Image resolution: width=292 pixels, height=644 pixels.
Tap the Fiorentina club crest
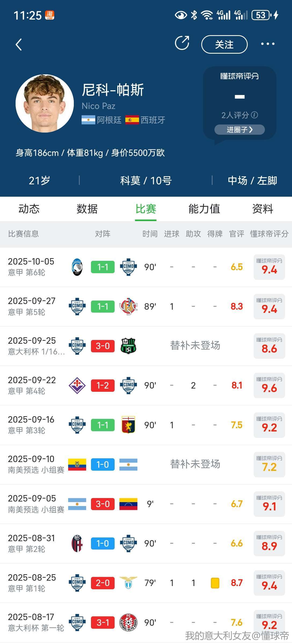coord(77,386)
